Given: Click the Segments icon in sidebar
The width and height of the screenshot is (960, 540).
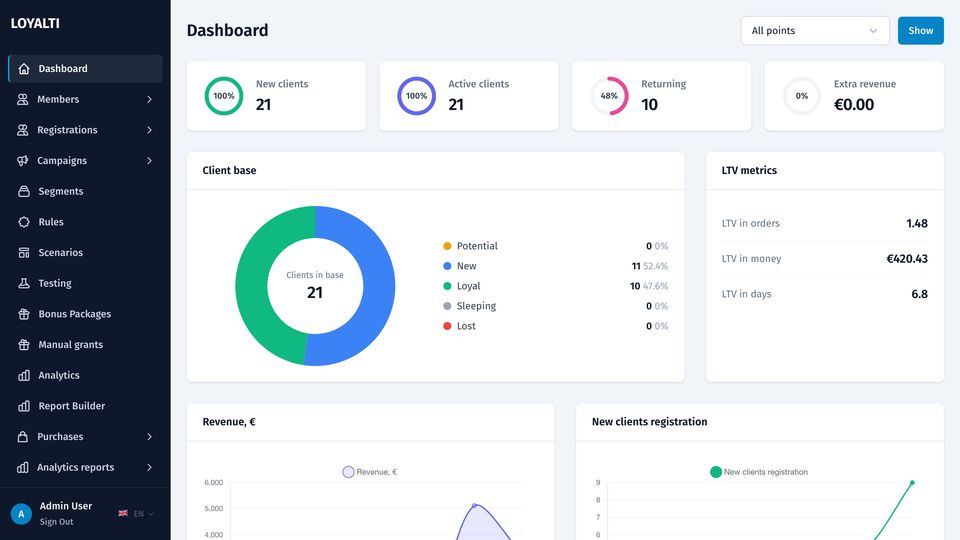Looking at the screenshot, I should click(x=24, y=191).
